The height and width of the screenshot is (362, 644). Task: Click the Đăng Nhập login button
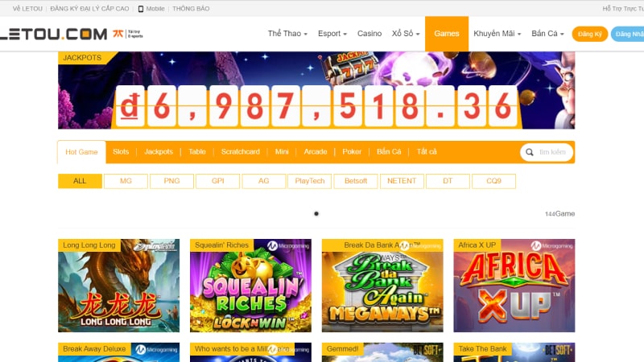[628, 34]
